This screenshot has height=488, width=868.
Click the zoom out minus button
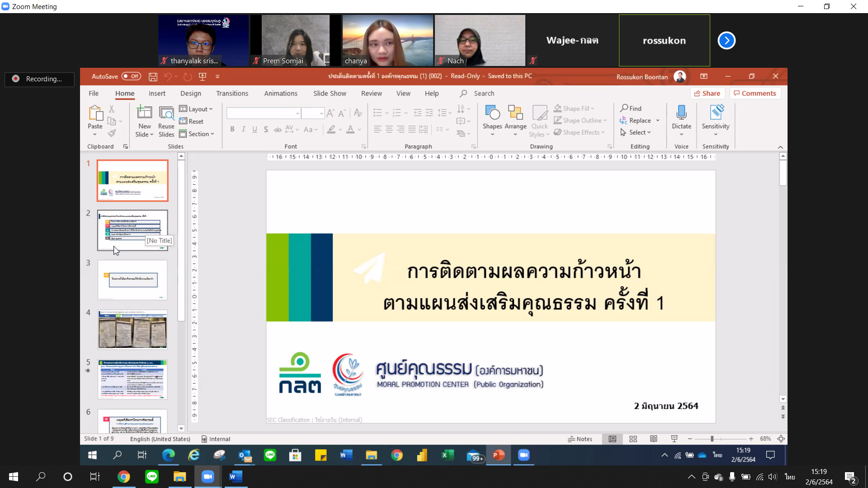point(690,439)
